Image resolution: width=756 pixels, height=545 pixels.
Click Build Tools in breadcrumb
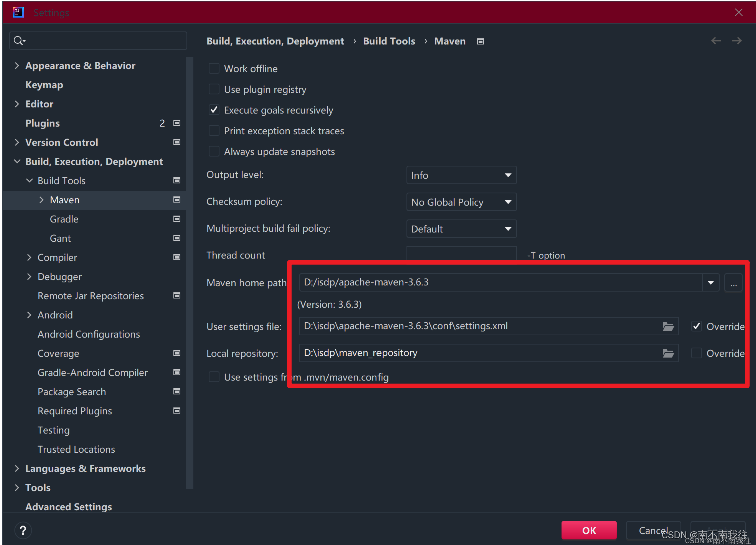point(389,41)
